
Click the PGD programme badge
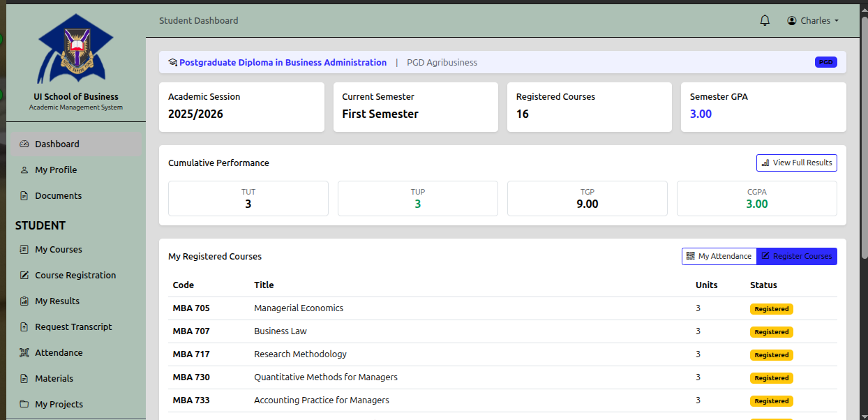tap(825, 62)
